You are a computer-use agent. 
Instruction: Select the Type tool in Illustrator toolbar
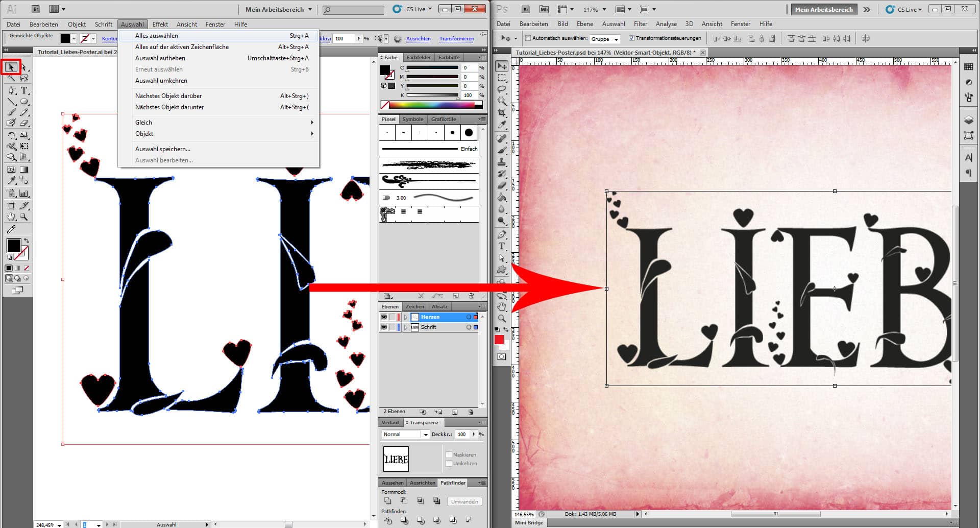pos(24,90)
